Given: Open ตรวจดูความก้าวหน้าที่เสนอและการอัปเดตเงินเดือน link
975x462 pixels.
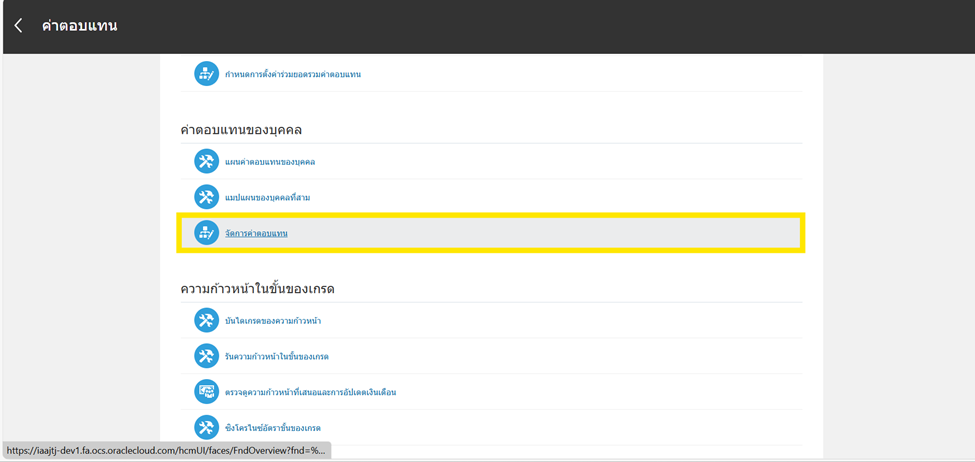Looking at the screenshot, I should (310, 393).
